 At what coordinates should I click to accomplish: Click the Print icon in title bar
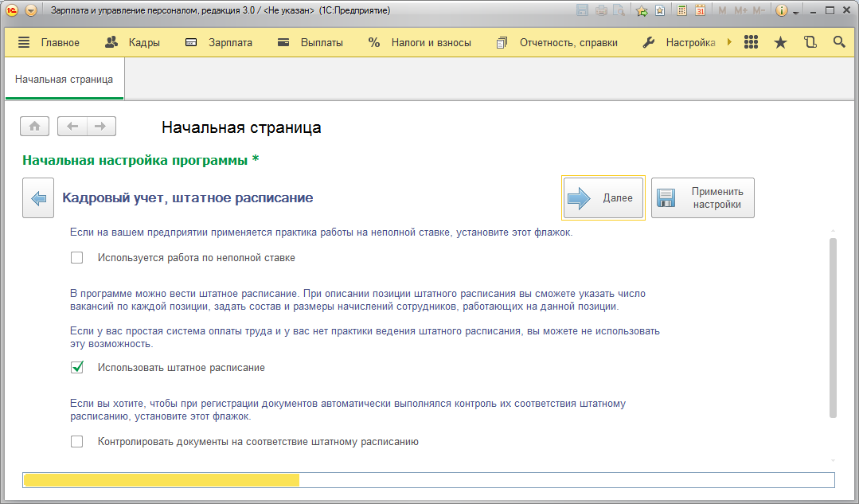click(x=601, y=10)
